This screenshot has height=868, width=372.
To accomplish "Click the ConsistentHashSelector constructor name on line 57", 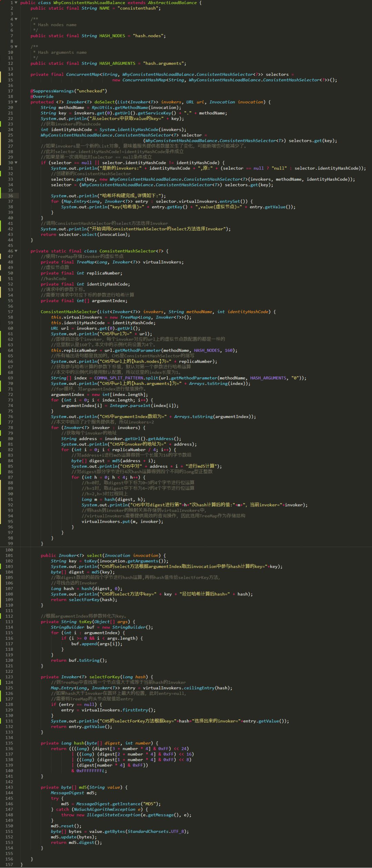I will pyautogui.click(x=69, y=312).
